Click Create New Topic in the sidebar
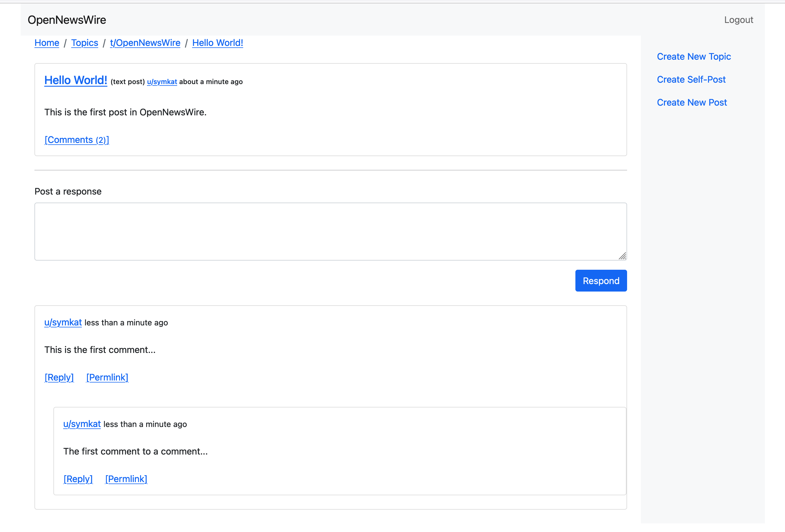This screenshot has width=785, height=532. point(694,56)
